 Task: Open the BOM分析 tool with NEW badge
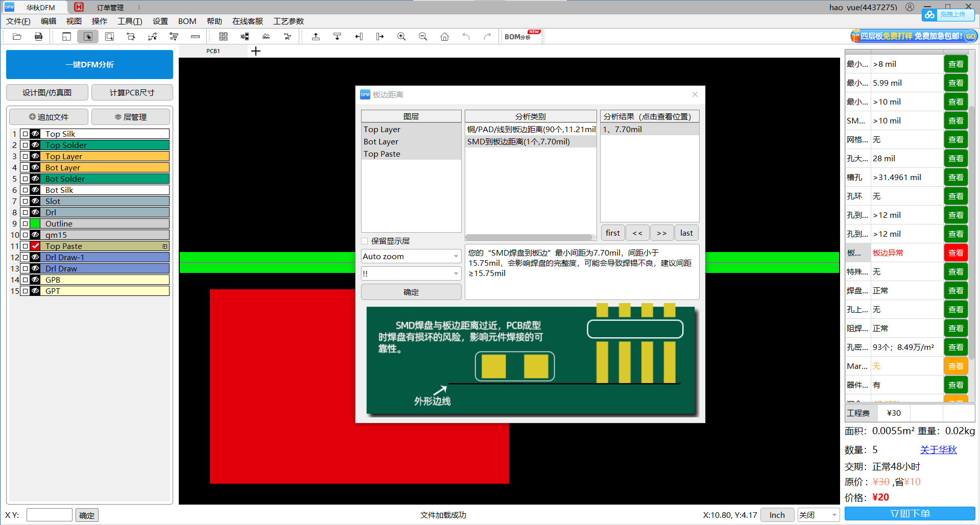[518, 36]
